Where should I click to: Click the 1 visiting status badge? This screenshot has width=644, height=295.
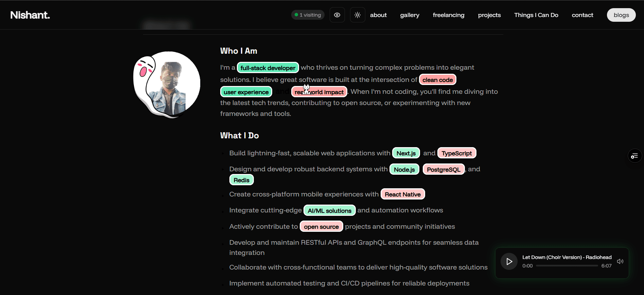(308, 15)
